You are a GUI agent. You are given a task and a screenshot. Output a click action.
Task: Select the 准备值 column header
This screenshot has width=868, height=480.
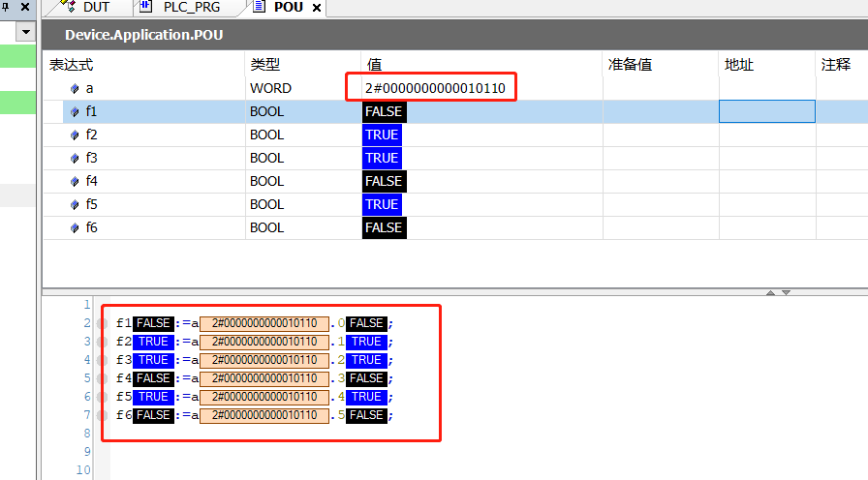630,65
